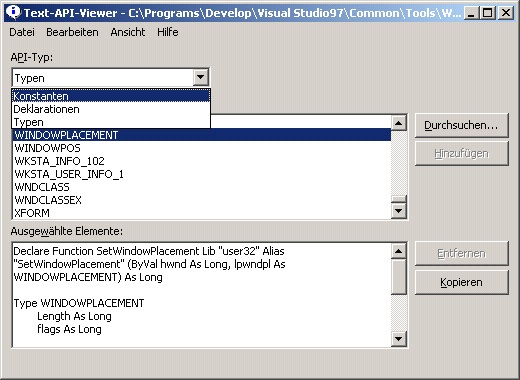Click the Ausgewählte Elemente scrollbar thumb
This screenshot has height=380, width=520.
pos(399,277)
